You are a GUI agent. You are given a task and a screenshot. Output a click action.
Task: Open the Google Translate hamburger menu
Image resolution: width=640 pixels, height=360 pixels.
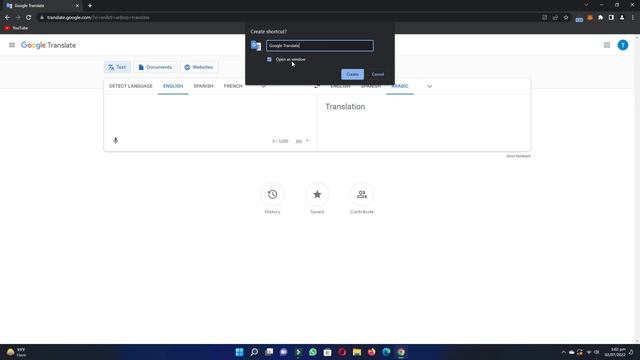click(x=12, y=45)
